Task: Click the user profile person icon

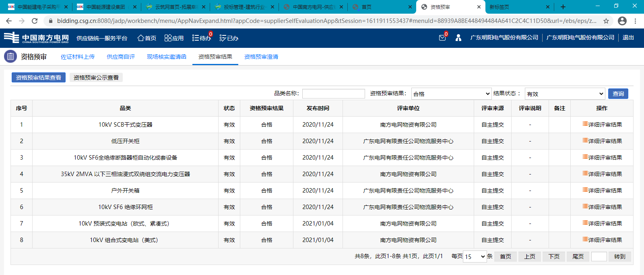Action: pos(458,38)
